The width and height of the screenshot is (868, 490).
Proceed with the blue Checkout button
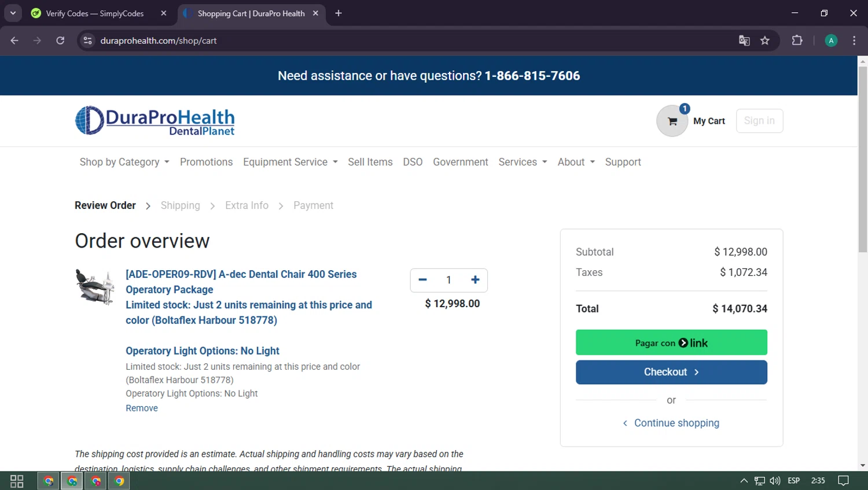coord(671,372)
